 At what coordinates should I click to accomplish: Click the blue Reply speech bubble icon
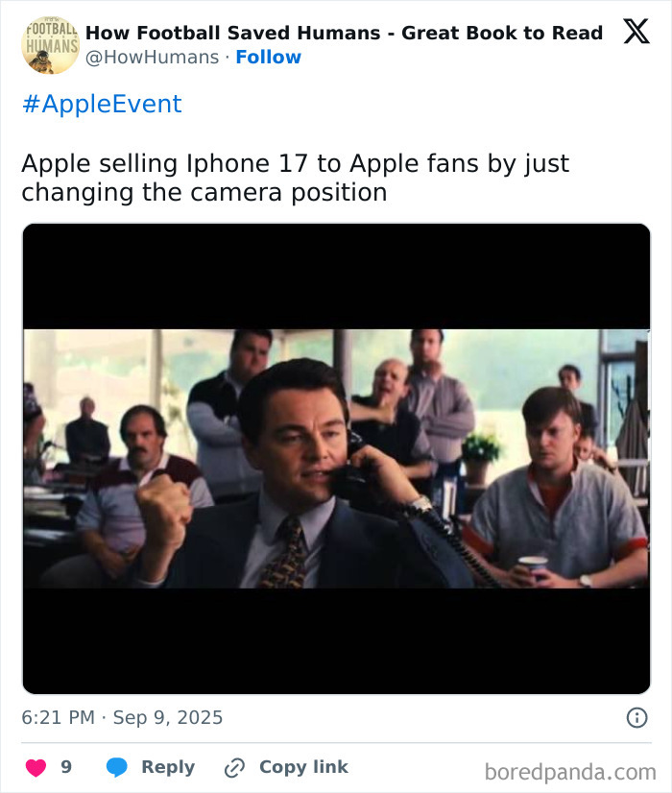pos(118,766)
